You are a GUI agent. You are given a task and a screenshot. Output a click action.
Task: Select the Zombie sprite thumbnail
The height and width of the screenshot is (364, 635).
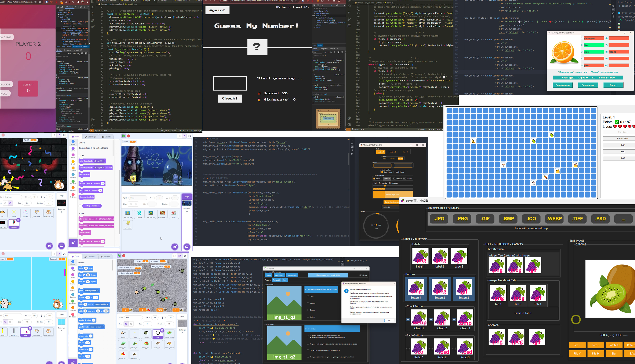(146, 334)
